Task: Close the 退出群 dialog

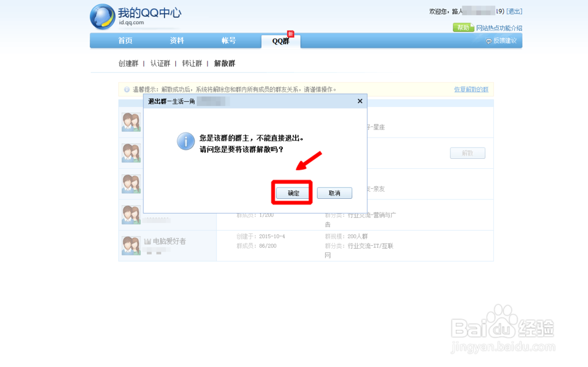Action: [359, 101]
